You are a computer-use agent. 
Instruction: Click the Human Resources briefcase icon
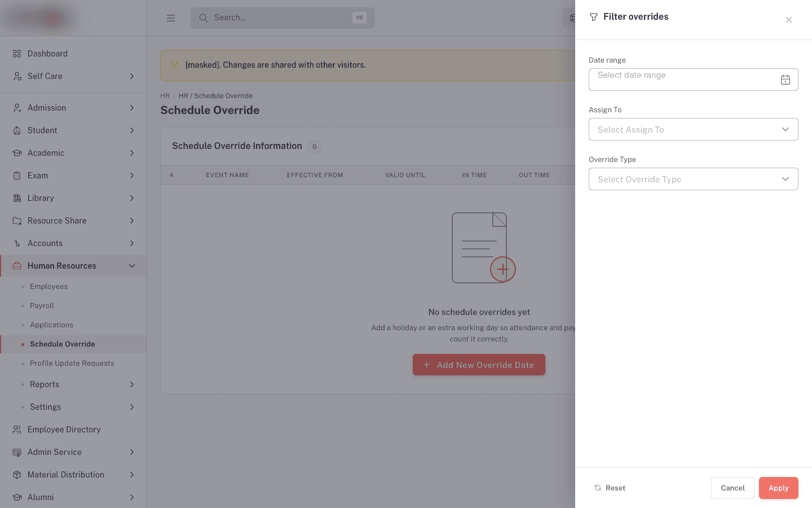pos(17,266)
